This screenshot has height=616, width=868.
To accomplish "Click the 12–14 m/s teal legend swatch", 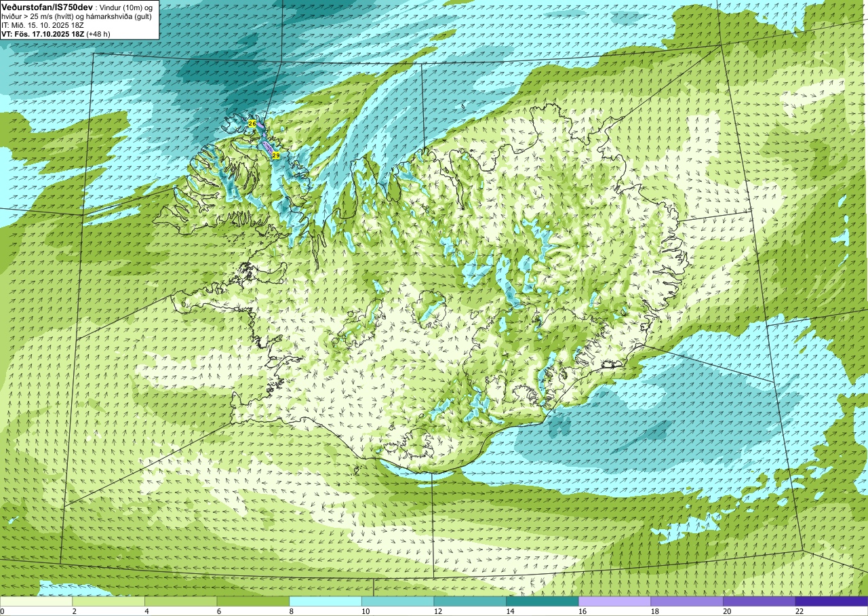I will tap(470, 601).
